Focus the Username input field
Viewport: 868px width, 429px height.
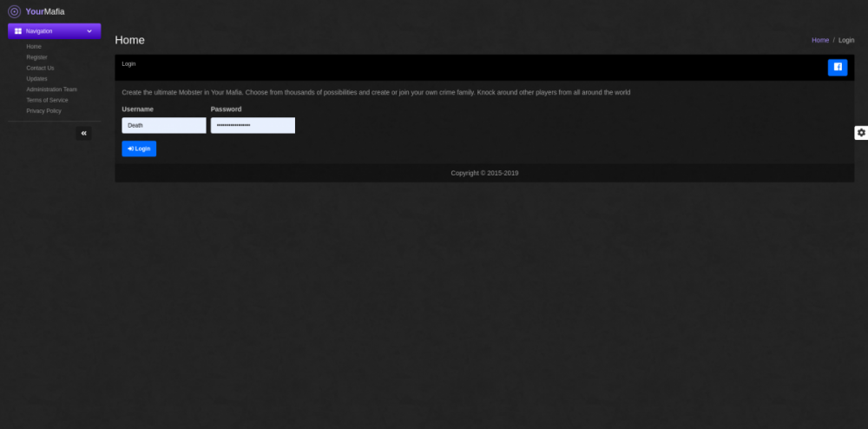pyautogui.click(x=164, y=126)
